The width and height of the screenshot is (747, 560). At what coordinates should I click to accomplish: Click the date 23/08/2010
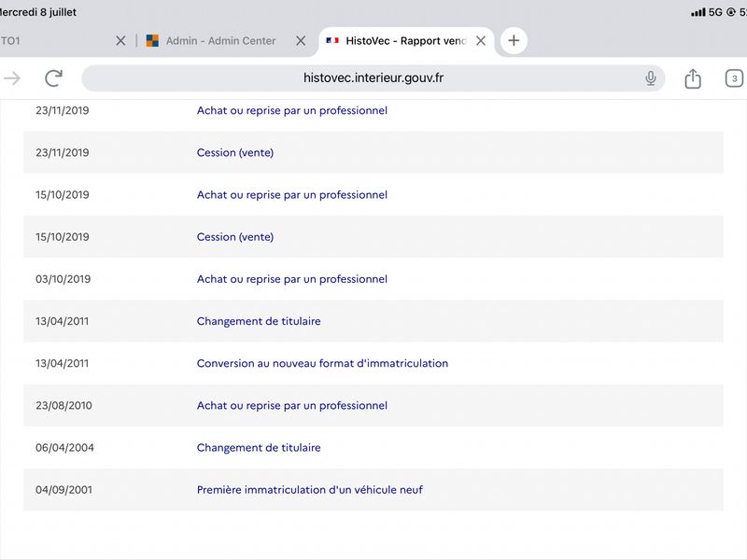coord(63,405)
